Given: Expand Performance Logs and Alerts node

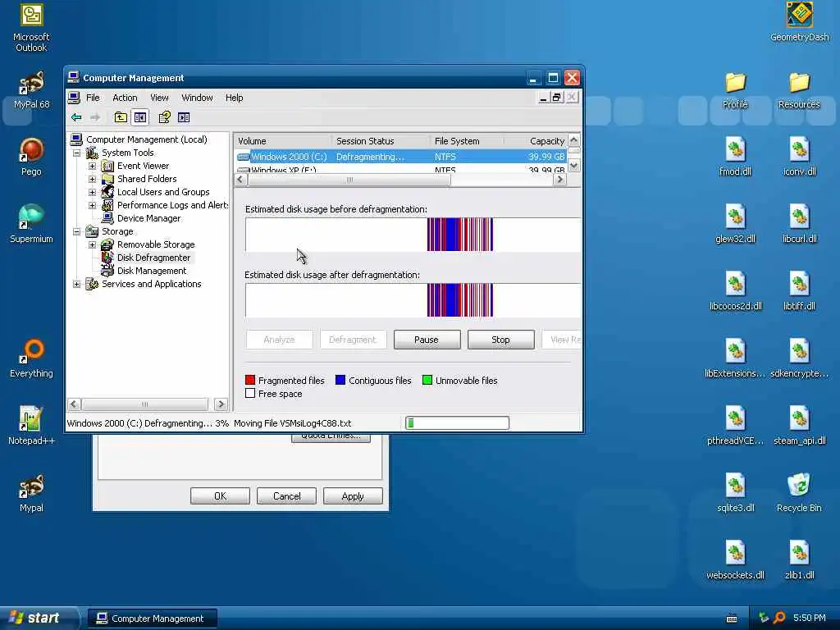Looking at the screenshot, I should [x=92, y=206].
